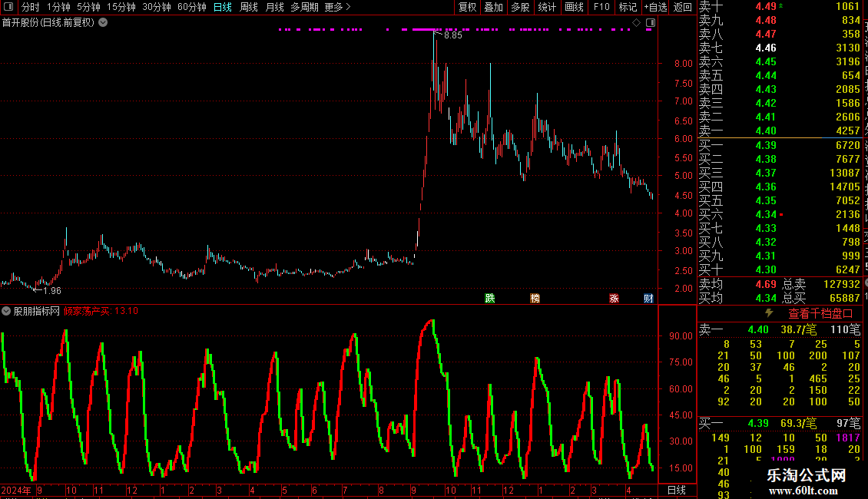Screen dimensions: 868x499
Task: Open the 统计 statistics tool
Action: click(x=547, y=7)
